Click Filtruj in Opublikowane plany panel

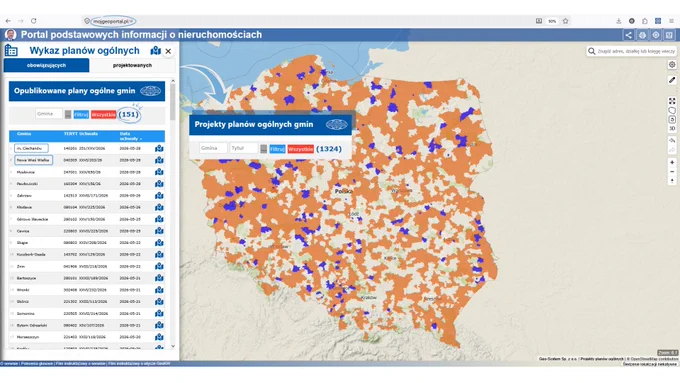pos(81,115)
